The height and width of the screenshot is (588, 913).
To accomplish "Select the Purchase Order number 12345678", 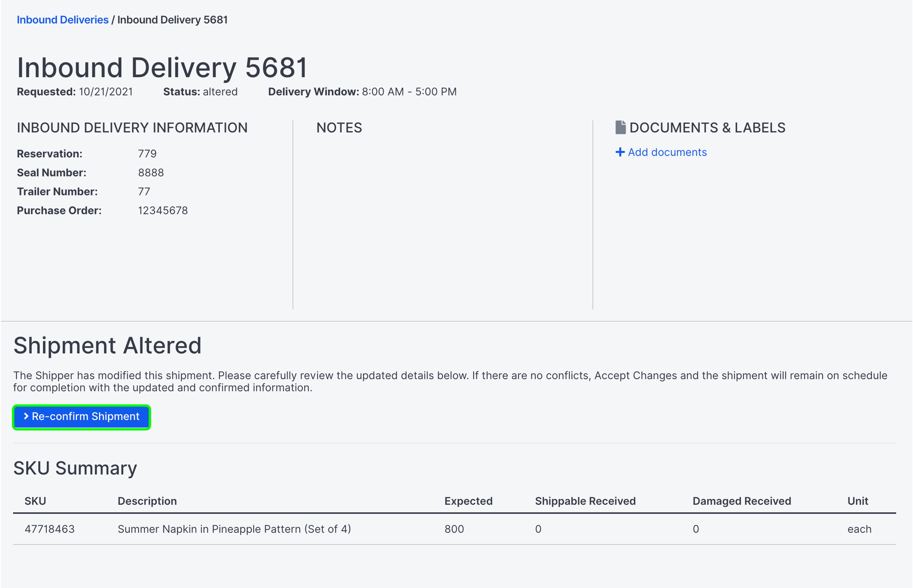I will tap(163, 210).
